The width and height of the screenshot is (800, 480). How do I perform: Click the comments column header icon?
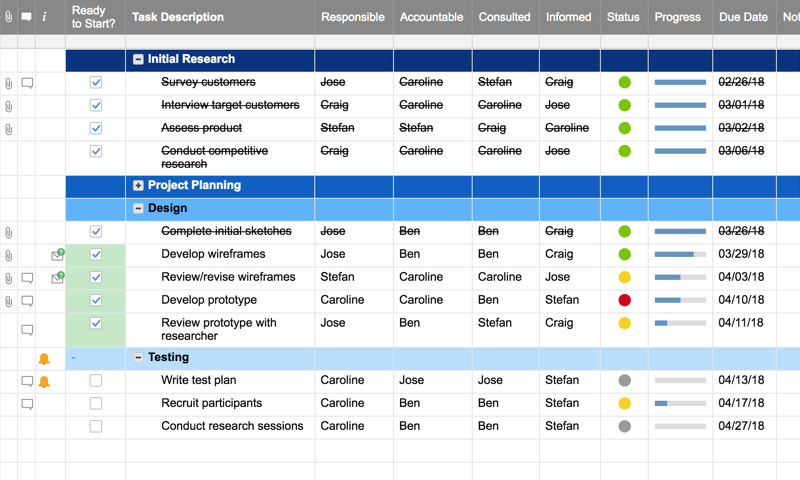click(x=27, y=17)
